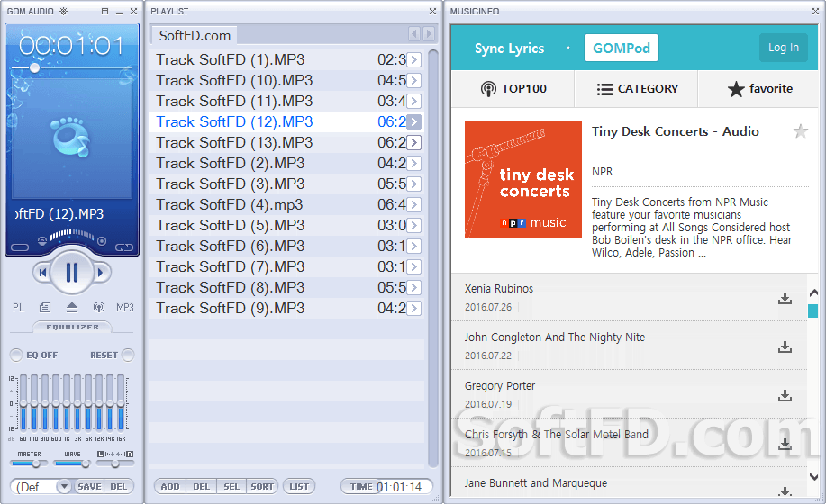Click the 16K equalizer band slider

[121, 402]
